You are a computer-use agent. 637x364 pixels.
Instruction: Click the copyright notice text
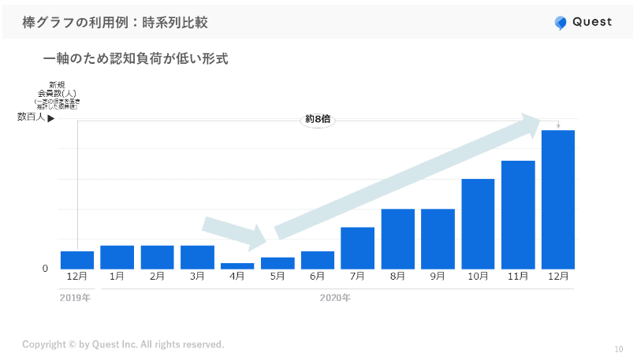(123, 344)
